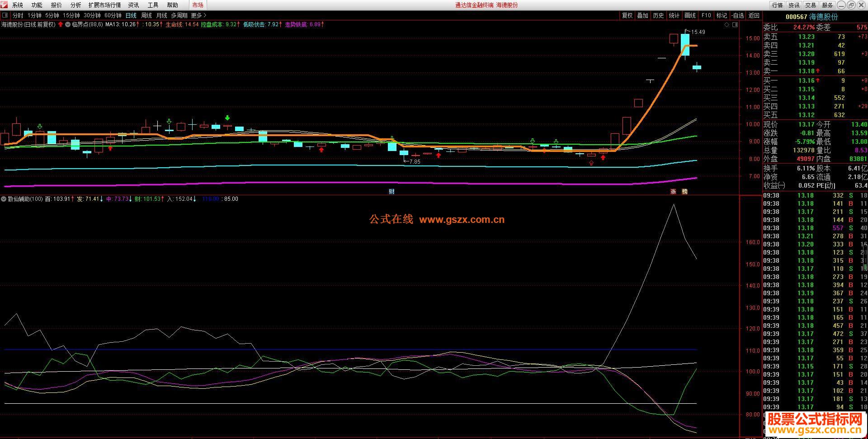Image resolution: width=868 pixels, height=439 pixels.
Task: Click the hollow red up-arrow signal
Action: (x=591, y=163)
